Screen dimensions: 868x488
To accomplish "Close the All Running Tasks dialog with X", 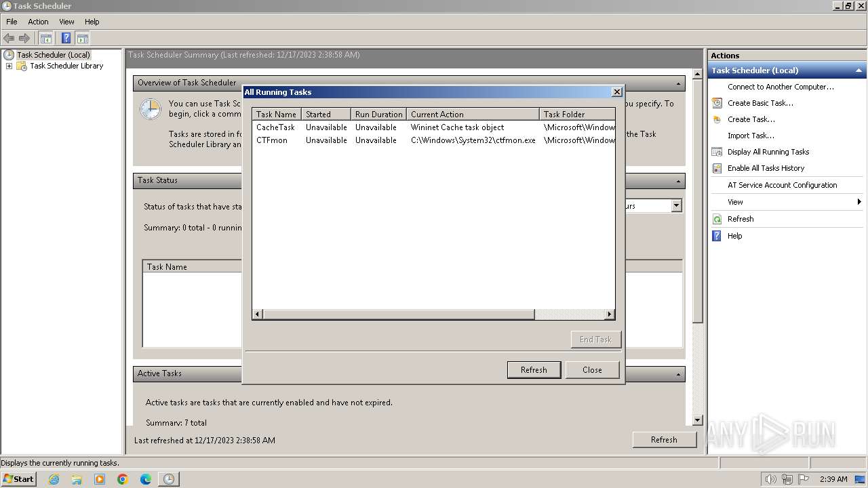I will coord(616,92).
